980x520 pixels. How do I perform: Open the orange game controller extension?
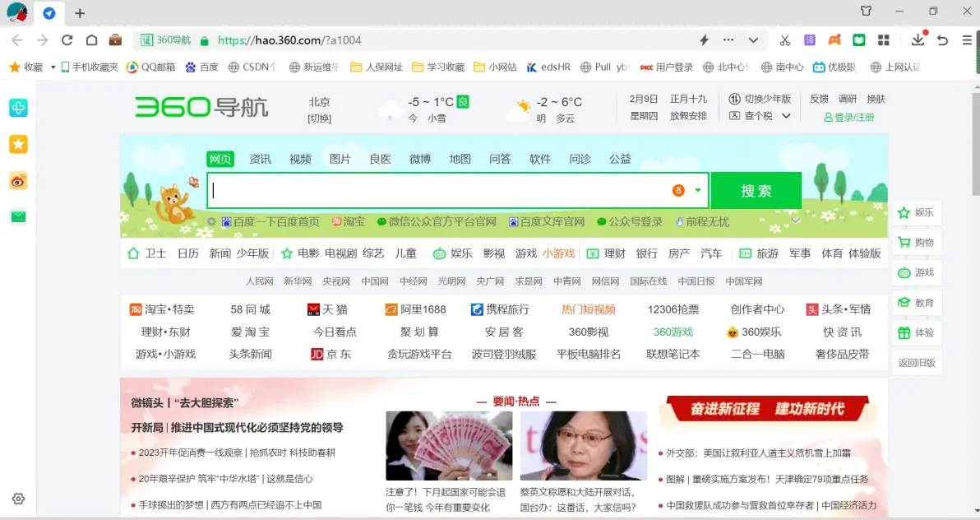pos(834,40)
